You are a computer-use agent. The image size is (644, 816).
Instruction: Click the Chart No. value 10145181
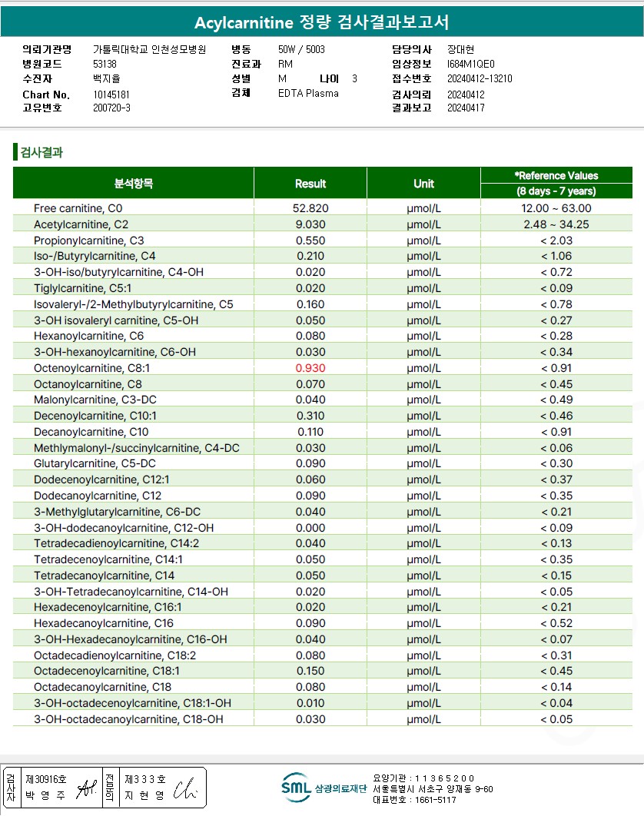click(111, 95)
